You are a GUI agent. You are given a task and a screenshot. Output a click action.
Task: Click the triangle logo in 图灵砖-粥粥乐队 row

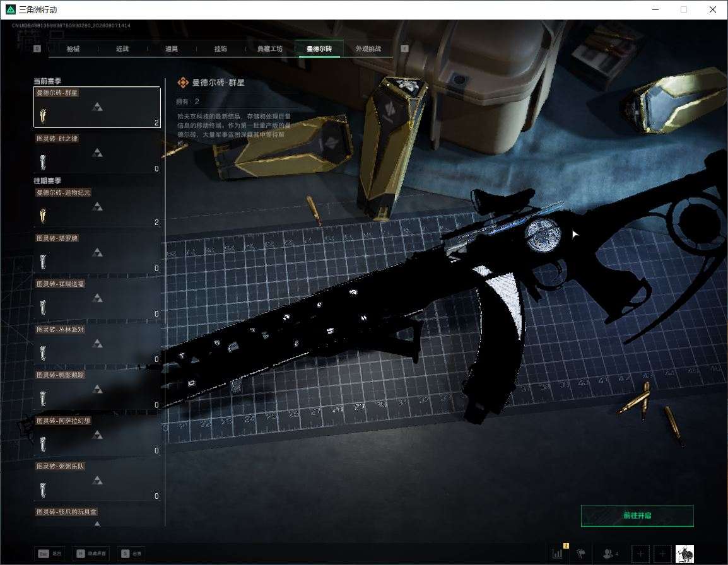pyautogui.click(x=97, y=480)
